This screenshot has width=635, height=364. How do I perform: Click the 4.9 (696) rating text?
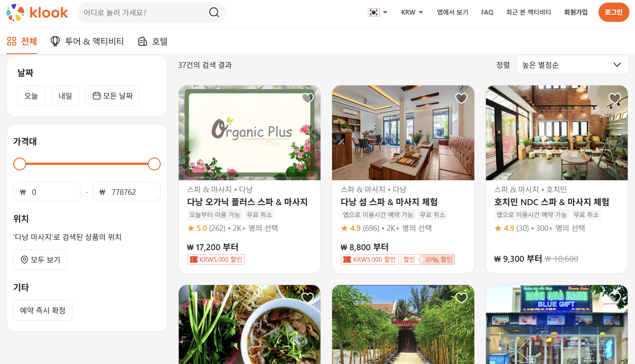pos(360,228)
